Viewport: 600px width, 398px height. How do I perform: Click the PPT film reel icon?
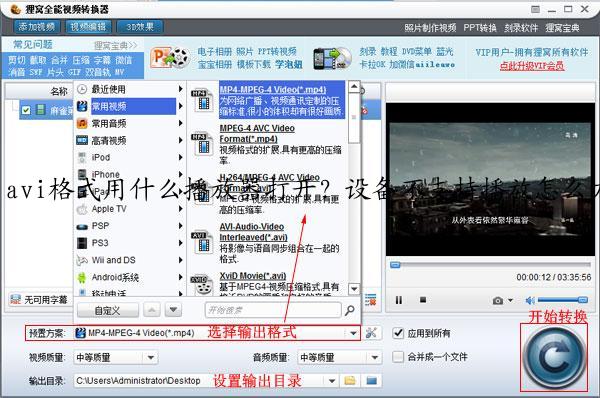coord(170,58)
